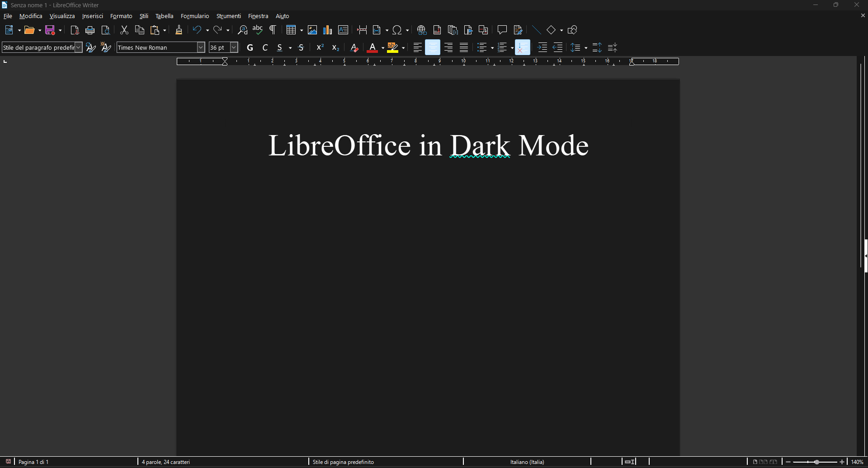Insert footnote icon
The width and height of the screenshot is (868, 468).
[x=437, y=30]
